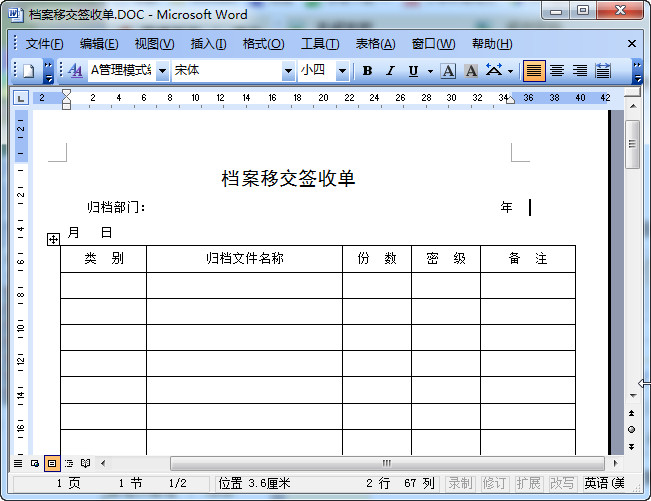This screenshot has width=651, height=501.
Task: Open the 插入(I) menu
Action: point(208,44)
